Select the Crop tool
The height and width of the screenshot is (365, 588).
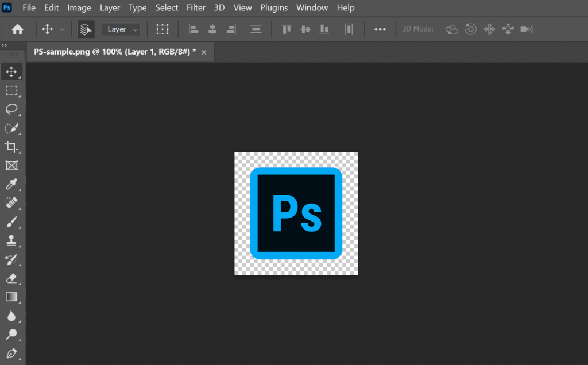tap(12, 147)
